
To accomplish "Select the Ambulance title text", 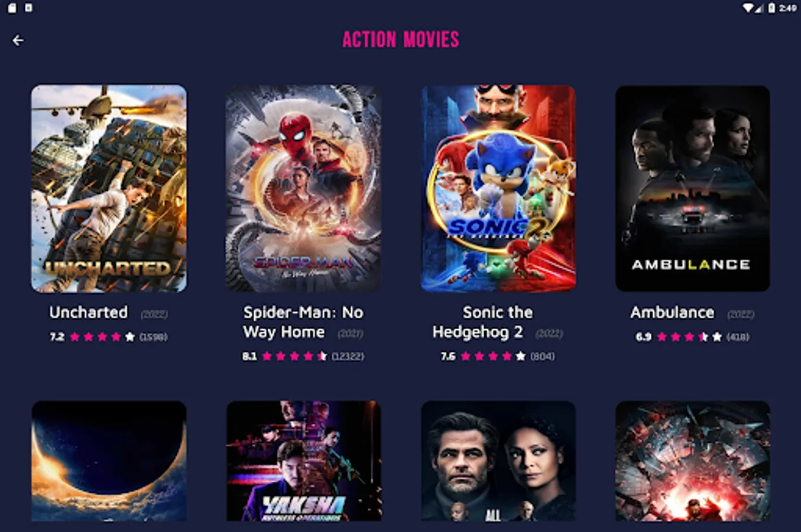I will tap(672, 312).
